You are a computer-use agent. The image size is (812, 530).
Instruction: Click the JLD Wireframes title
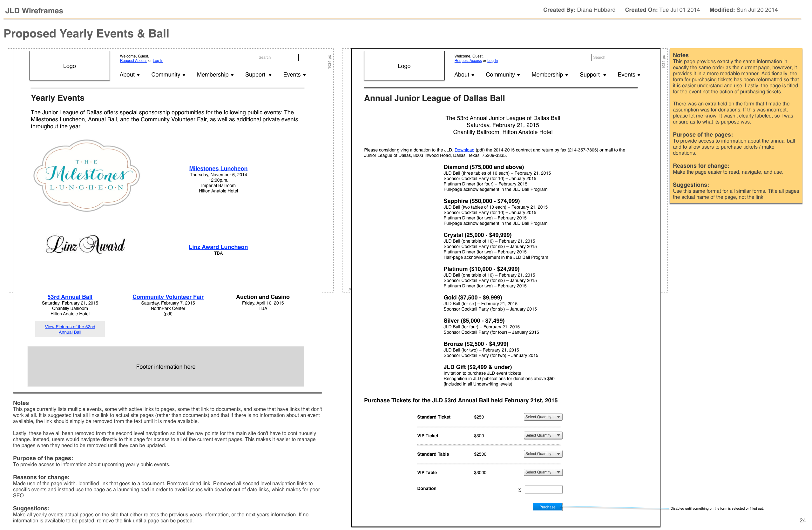(34, 10)
